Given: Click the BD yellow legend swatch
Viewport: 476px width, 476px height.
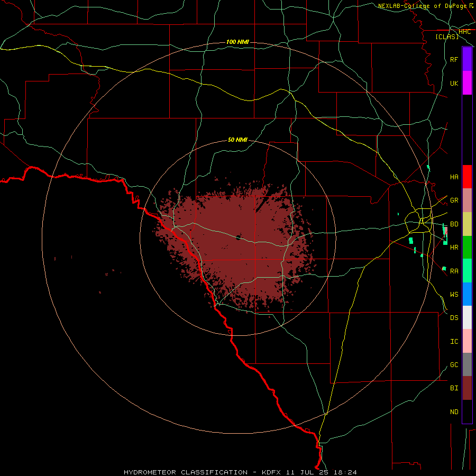Looking at the screenshot, I should click(x=467, y=224).
